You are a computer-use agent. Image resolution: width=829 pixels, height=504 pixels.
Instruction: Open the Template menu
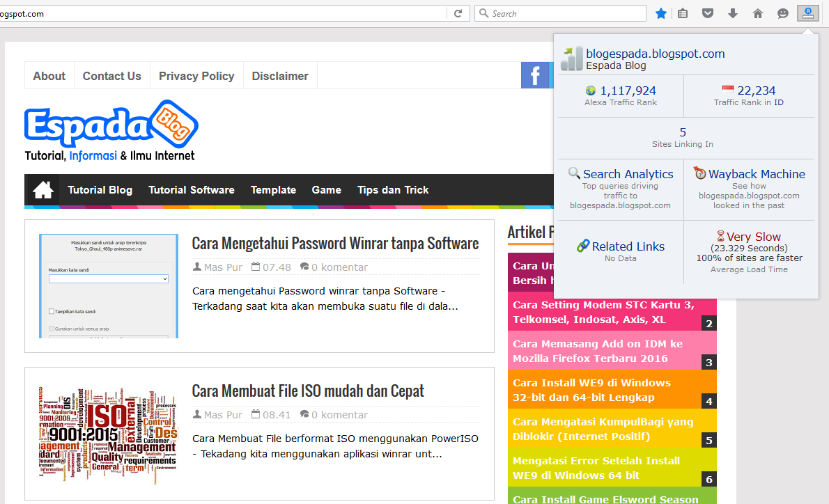tap(273, 189)
